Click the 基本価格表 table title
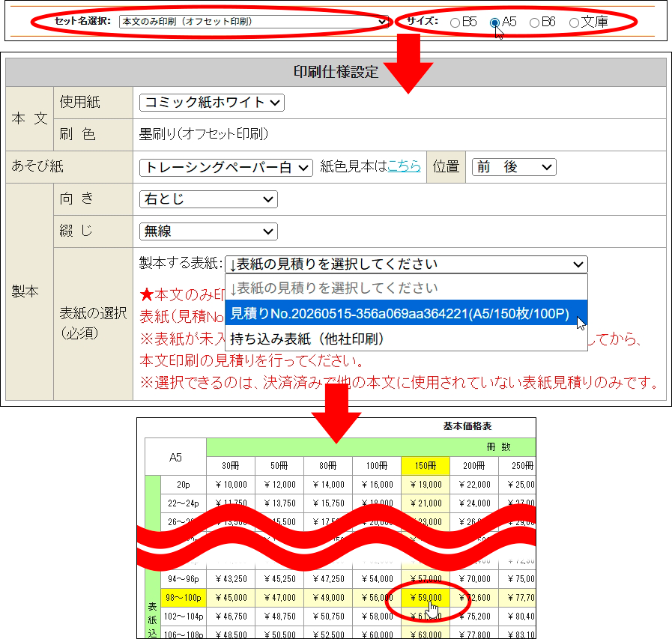Viewport: 672px width, 639px height. pos(467,426)
